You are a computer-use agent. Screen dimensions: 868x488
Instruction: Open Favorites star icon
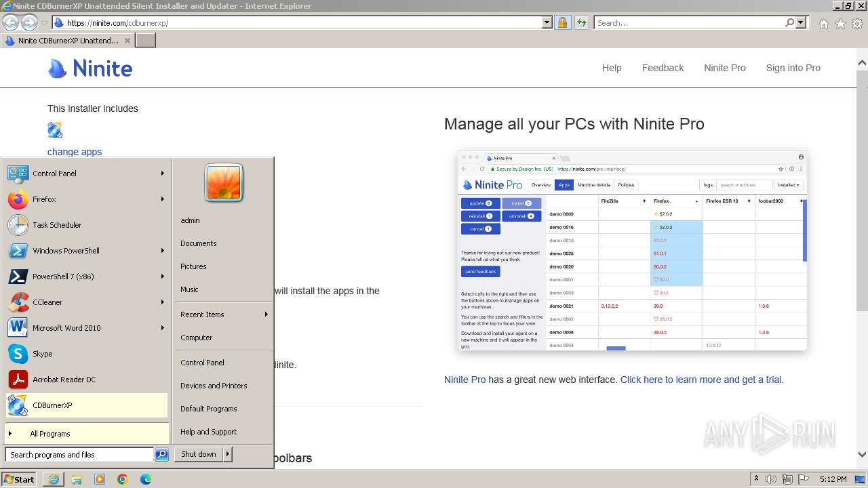coord(840,24)
